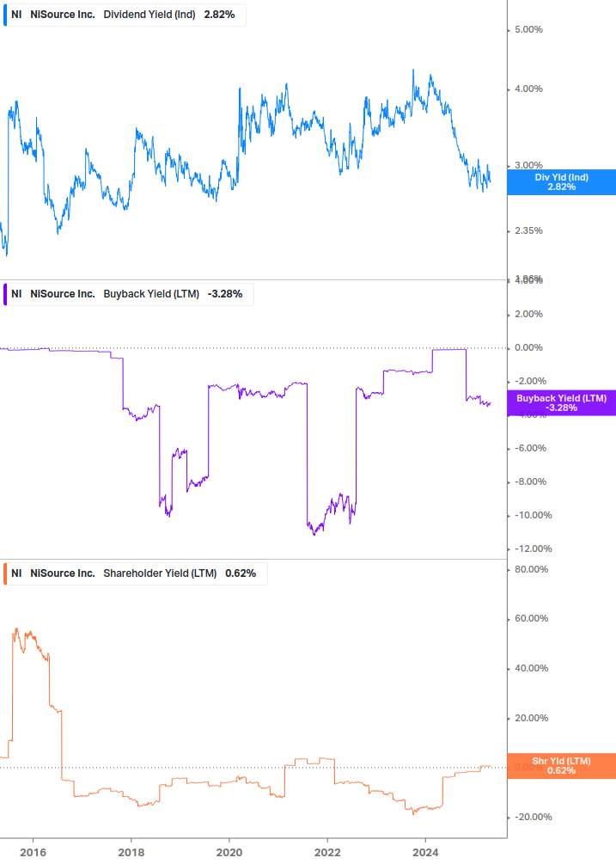Click the purple color bar beside the Buyback Yield legend

click(5, 294)
